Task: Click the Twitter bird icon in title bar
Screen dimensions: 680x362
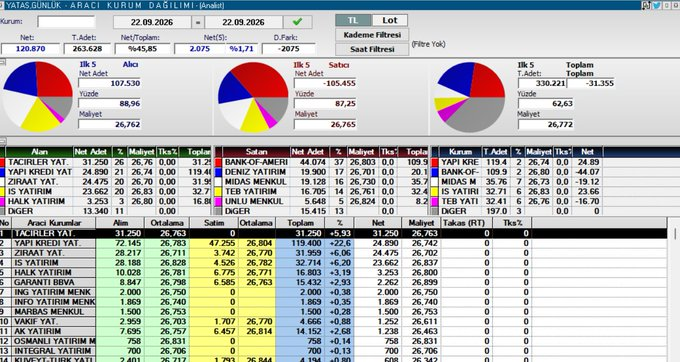Action: (657, 5)
